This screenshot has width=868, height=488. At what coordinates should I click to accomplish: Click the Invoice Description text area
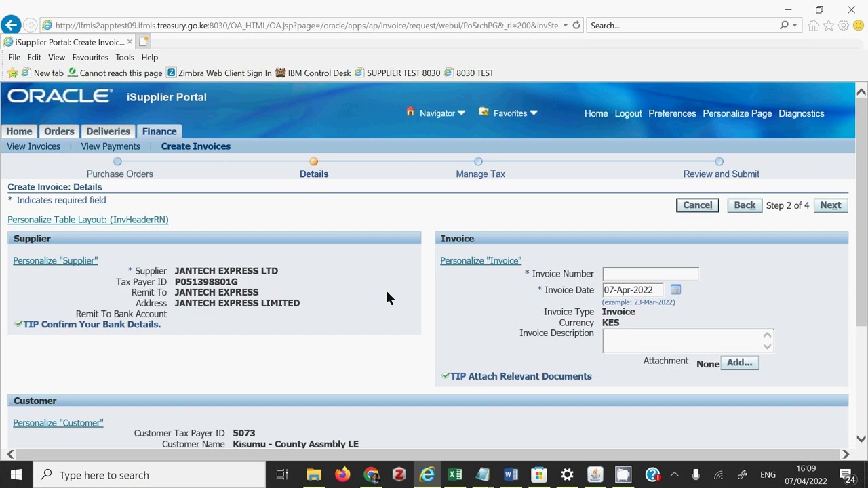[x=688, y=341]
